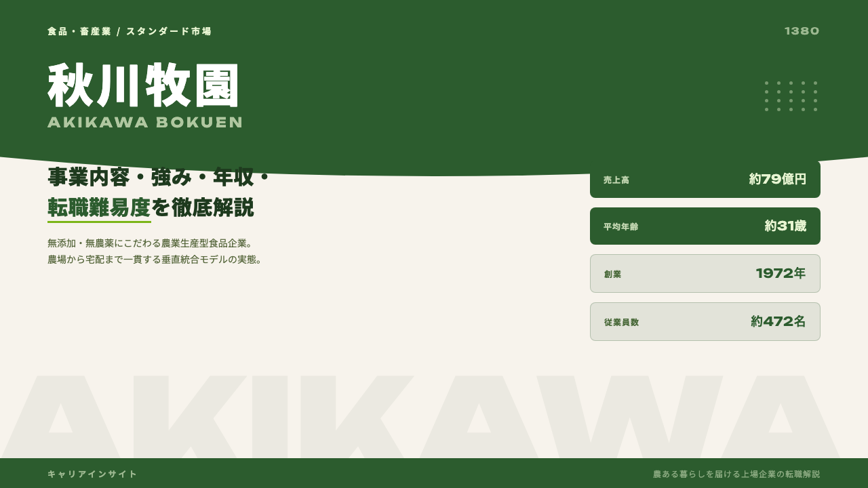Open the 平均年齢 約31歳 stat card
Image resolution: width=868 pixels, height=488 pixels.
tap(705, 226)
